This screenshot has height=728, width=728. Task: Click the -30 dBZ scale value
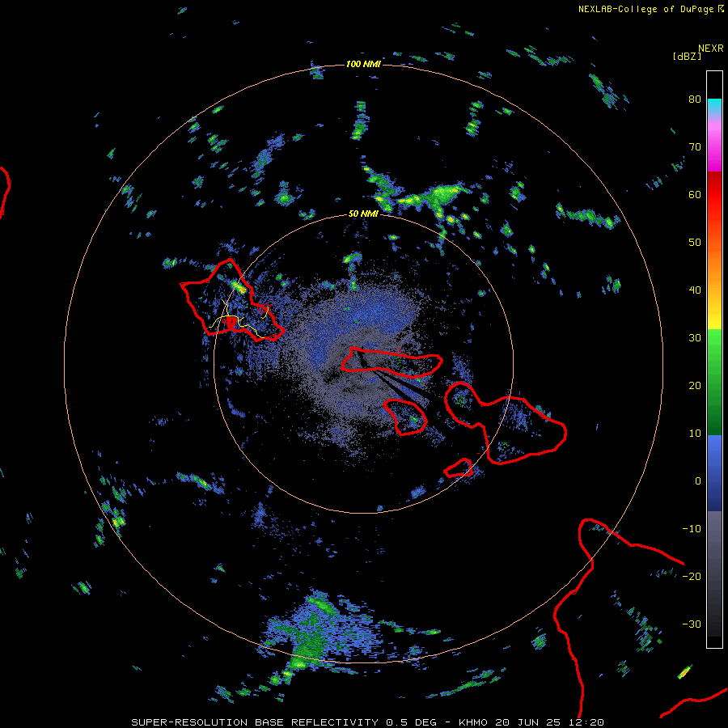[692, 624]
